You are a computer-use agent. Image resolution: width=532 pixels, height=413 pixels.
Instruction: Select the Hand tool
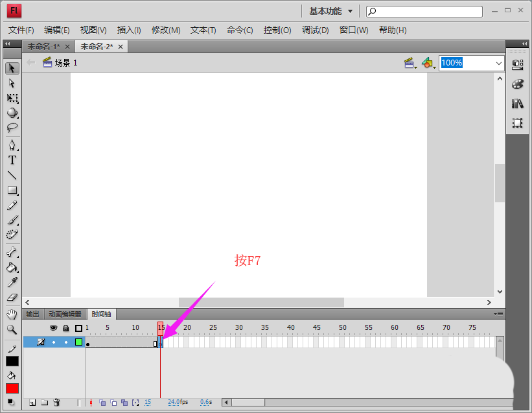(x=12, y=314)
